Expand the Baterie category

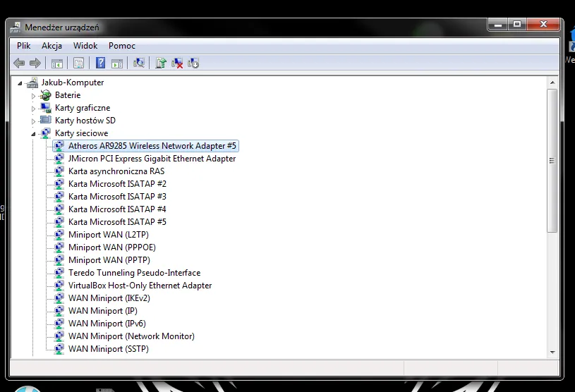[x=33, y=96]
